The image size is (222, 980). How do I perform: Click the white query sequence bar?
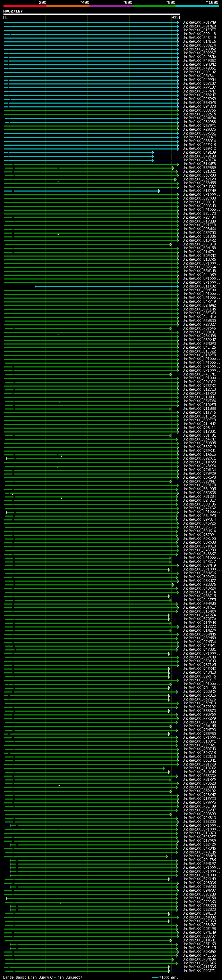click(92, 15)
